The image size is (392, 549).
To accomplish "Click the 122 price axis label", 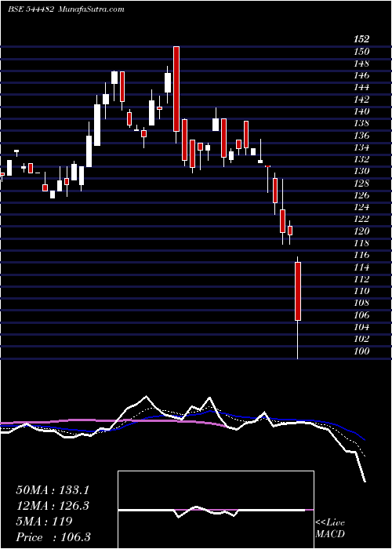I will pos(361,219).
